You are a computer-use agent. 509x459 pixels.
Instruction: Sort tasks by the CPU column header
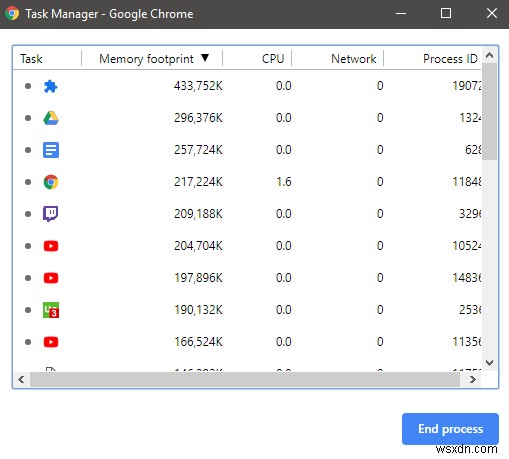[273, 59]
